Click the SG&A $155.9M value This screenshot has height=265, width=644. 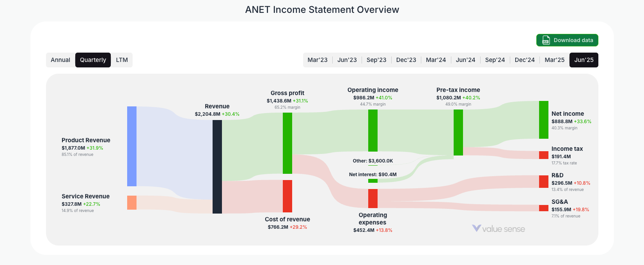click(x=562, y=210)
